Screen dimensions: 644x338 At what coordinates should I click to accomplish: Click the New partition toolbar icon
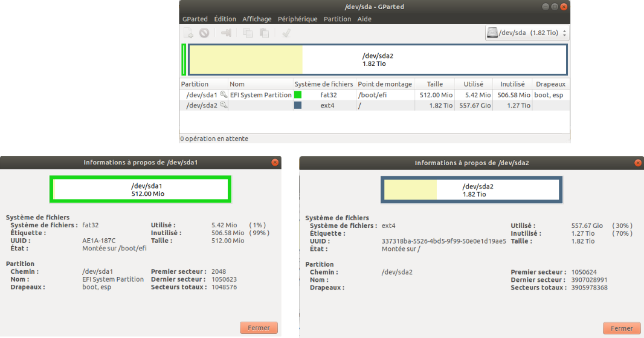click(188, 33)
